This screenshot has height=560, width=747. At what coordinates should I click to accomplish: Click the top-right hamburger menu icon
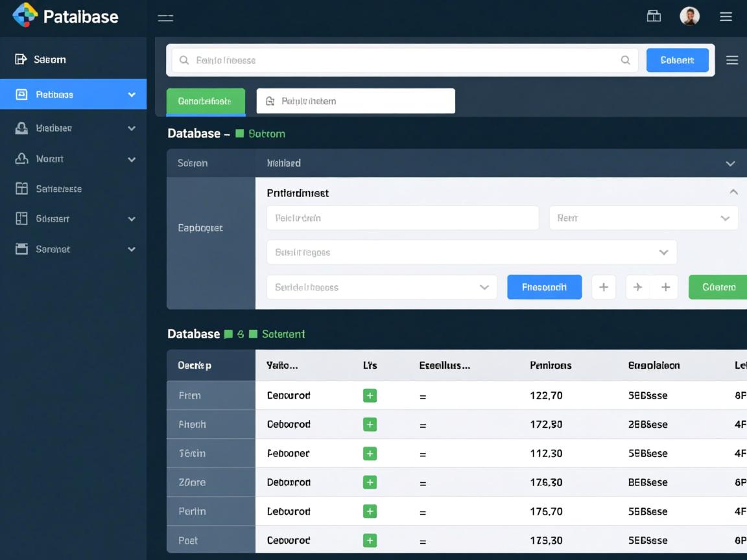click(x=726, y=17)
